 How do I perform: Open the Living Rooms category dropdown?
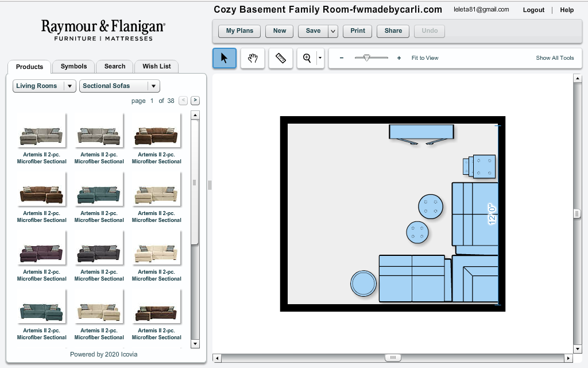69,86
